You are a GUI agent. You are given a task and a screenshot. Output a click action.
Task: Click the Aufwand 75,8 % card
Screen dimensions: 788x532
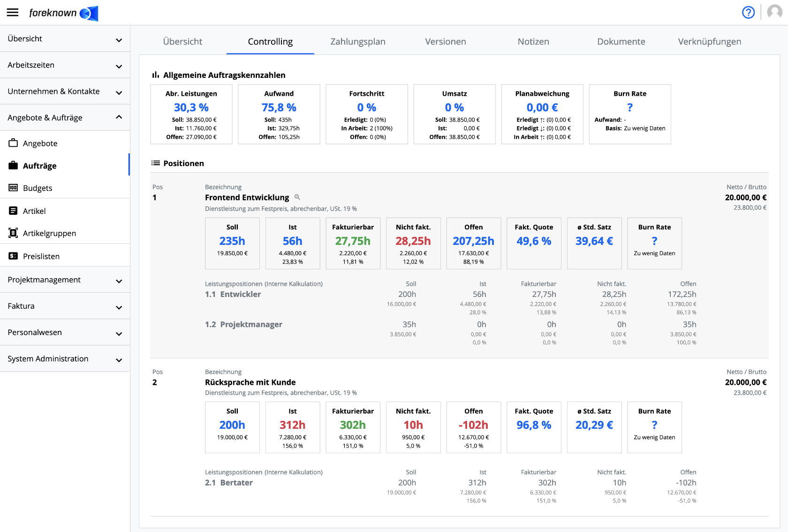279,114
